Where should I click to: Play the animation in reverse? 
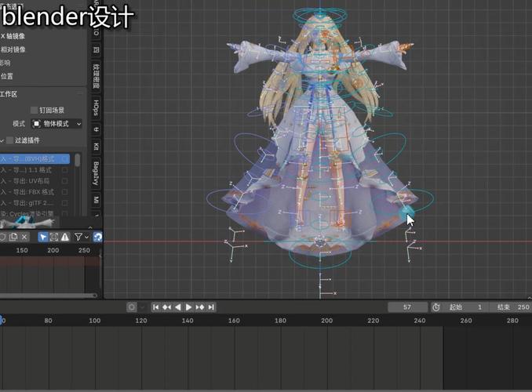[x=178, y=307]
